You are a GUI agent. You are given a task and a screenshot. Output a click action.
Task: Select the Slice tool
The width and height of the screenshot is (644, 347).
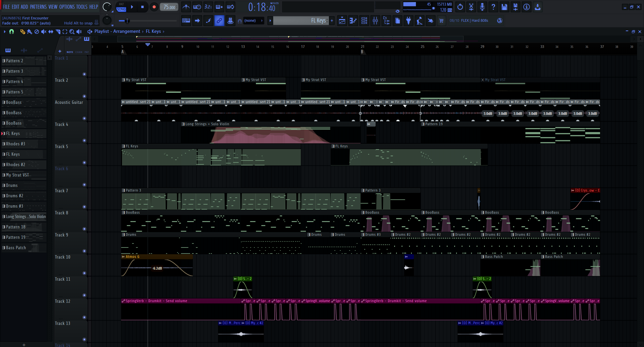pyautogui.click(x=58, y=31)
